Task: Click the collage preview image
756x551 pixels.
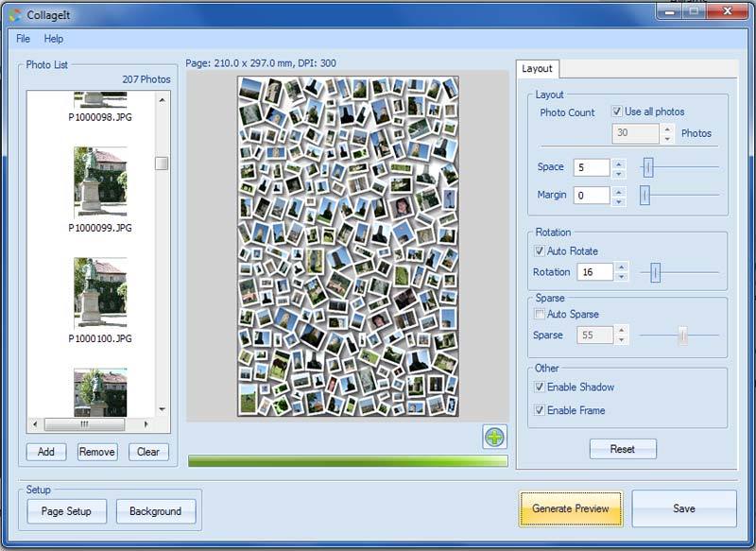Action: [x=348, y=246]
